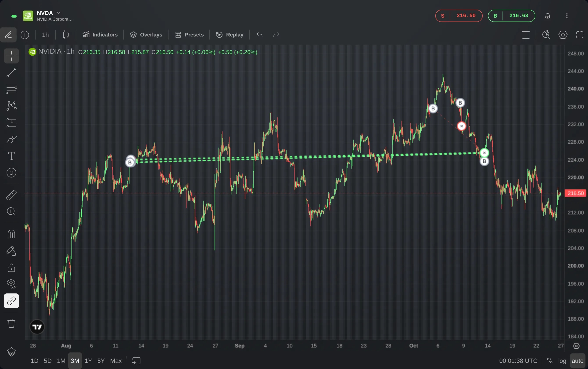588x369 pixels.
Task: Enable the log scale option
Action: 562,360
